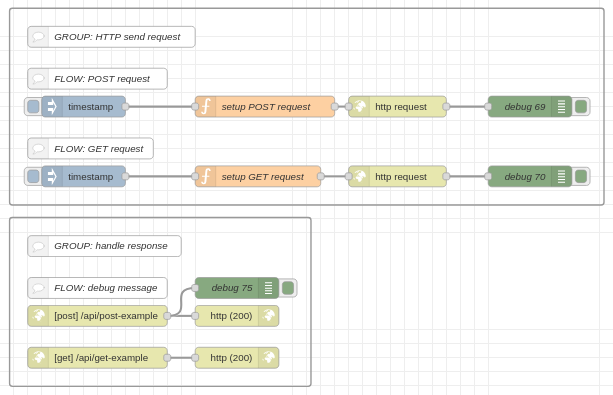This screenshot has height=395, width=613.
Task: Select http (200) response node for get-example
Action: coord(237,358)
